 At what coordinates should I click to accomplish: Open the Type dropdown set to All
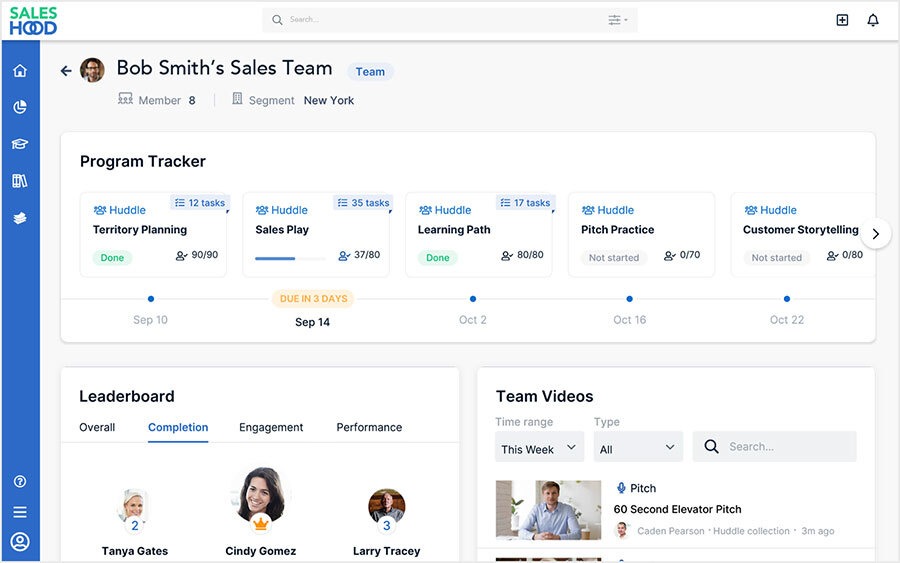[x=638, y=448]
